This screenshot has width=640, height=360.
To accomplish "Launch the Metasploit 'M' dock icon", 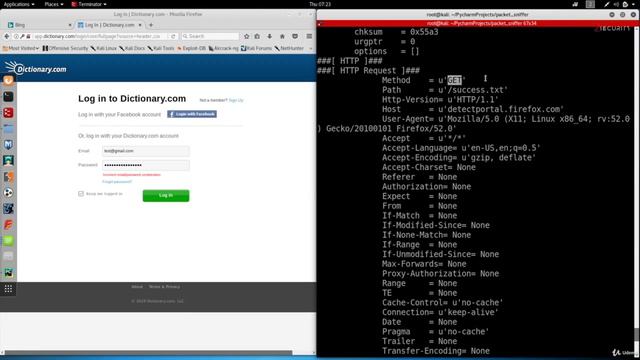I will coord(8,144).
